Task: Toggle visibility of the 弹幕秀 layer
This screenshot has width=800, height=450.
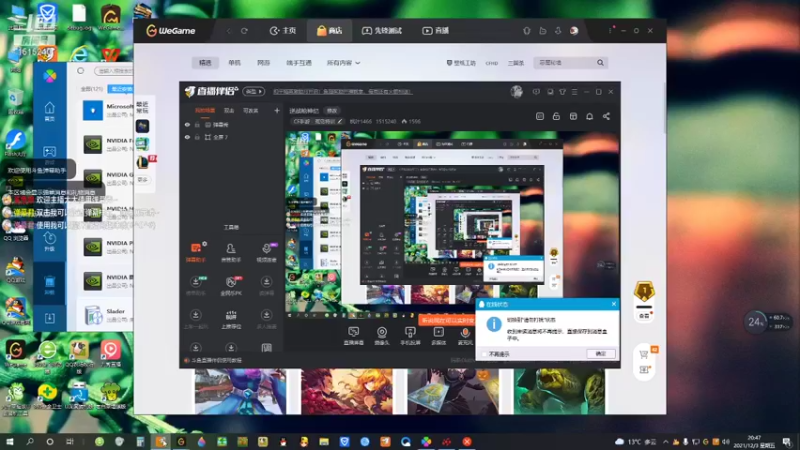Action: [187, 124]
